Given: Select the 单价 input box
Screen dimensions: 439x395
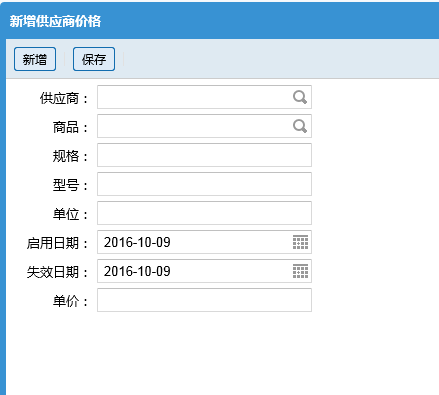Looking at the screenshot, I should tap(204, 300).
